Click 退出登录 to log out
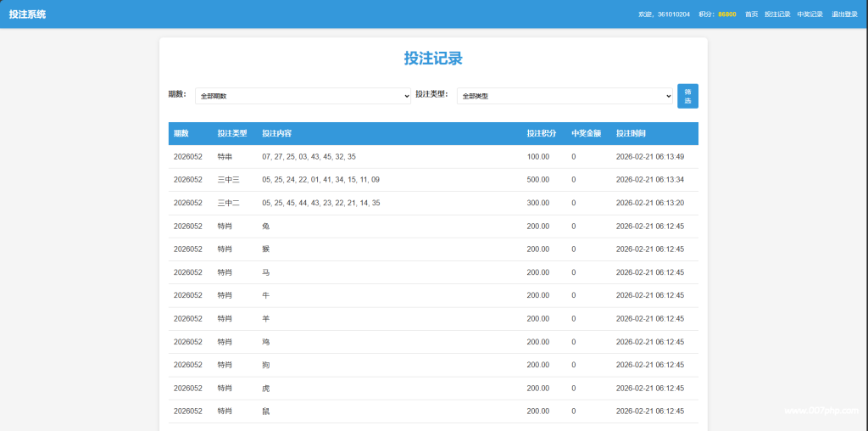The width and height of the screenshot is (868, 431). 844,14
